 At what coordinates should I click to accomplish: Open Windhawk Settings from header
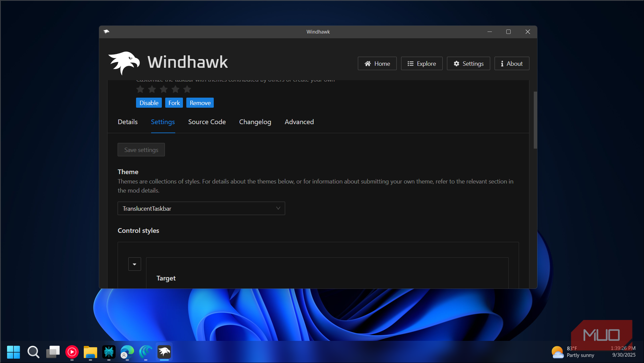pos(468,63)
